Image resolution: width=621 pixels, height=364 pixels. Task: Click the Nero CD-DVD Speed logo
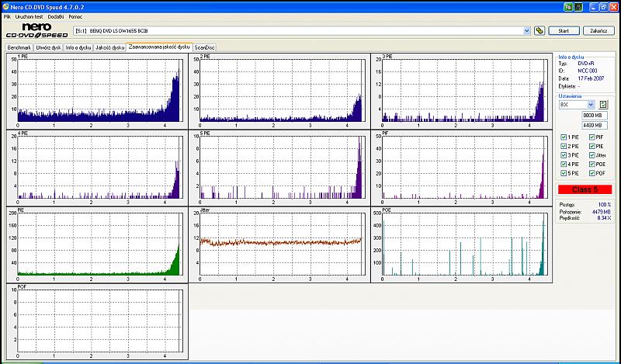pos(35,31)
